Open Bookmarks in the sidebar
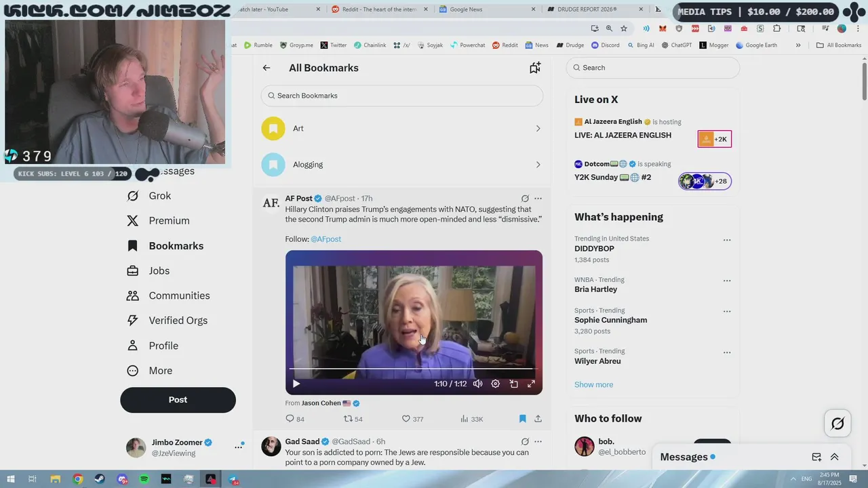 point(165,246)
